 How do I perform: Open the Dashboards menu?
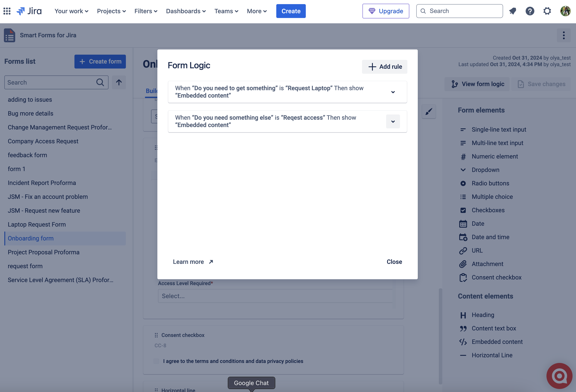click(186, 11)
